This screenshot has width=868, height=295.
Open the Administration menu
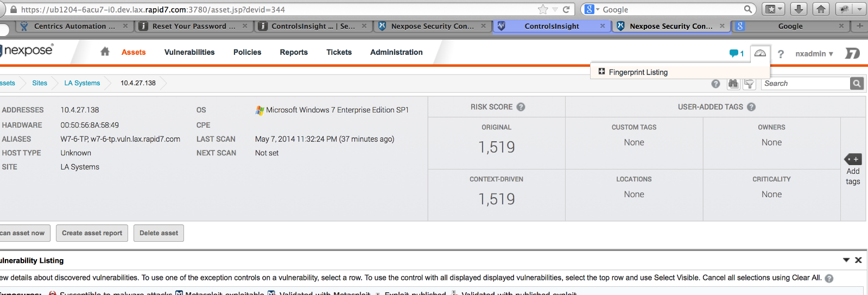pos(396,52)
